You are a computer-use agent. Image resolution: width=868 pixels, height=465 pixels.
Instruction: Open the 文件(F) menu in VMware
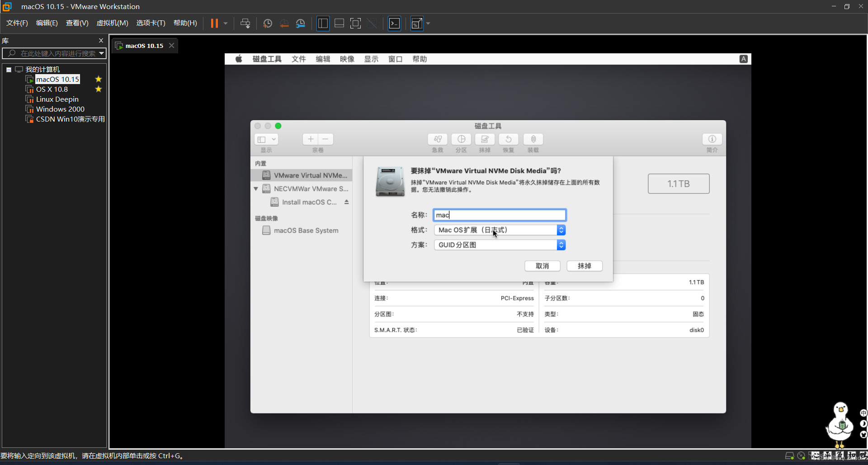click(x=17, y=23)
